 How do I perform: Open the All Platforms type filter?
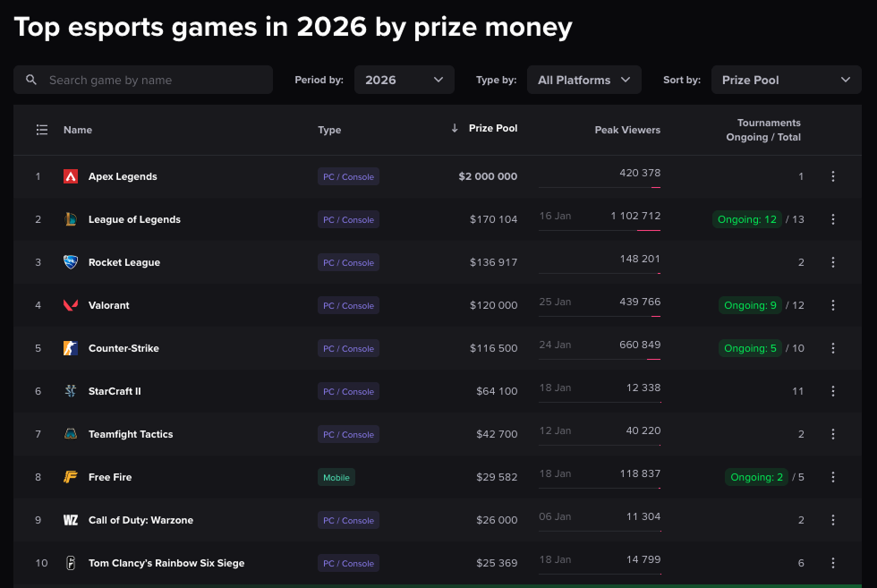point(583,80)
